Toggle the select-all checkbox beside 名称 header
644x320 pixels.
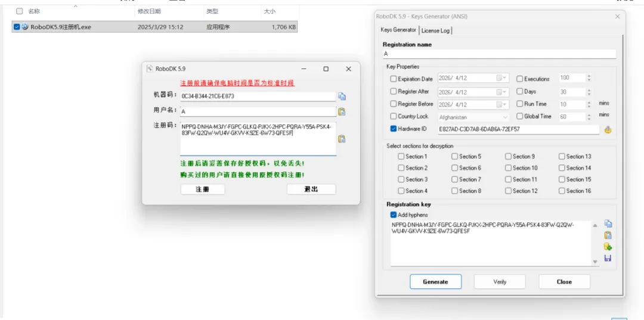coord(19,11)
